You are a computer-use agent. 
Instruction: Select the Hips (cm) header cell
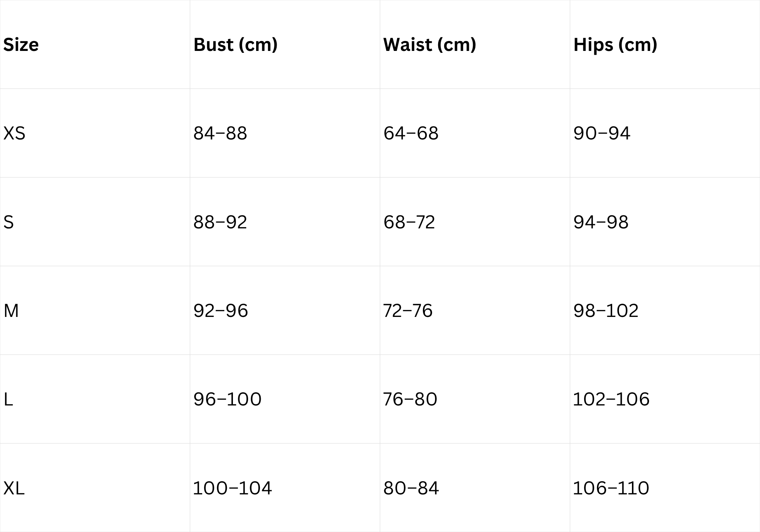pos(615,45)
